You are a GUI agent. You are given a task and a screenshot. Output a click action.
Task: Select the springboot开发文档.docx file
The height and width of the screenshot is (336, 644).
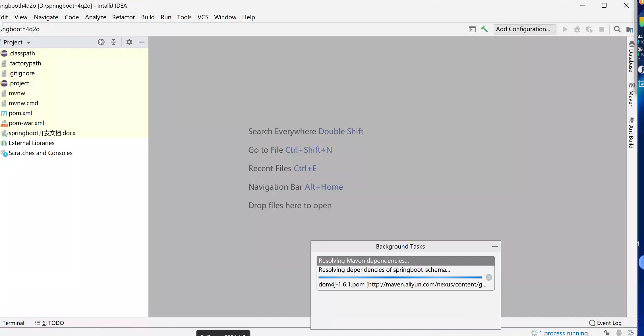[74, 133]
